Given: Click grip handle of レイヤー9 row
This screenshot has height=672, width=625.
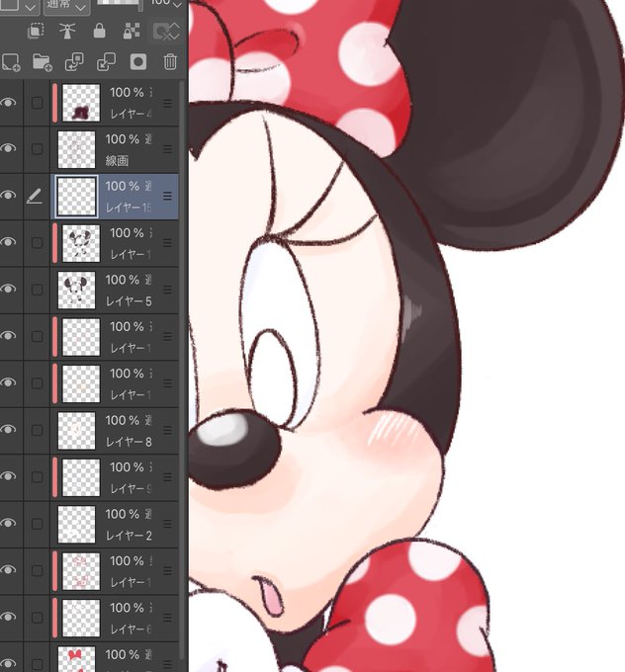Looking at the screenshot, I should point(167,477).
